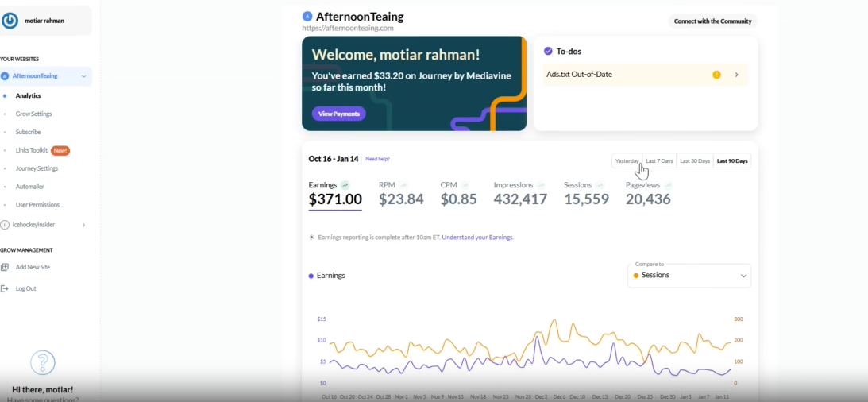The width and height of the screenshot is (868, 402).
Task: Click the question mark help bubble
Action: click(43, 363)
